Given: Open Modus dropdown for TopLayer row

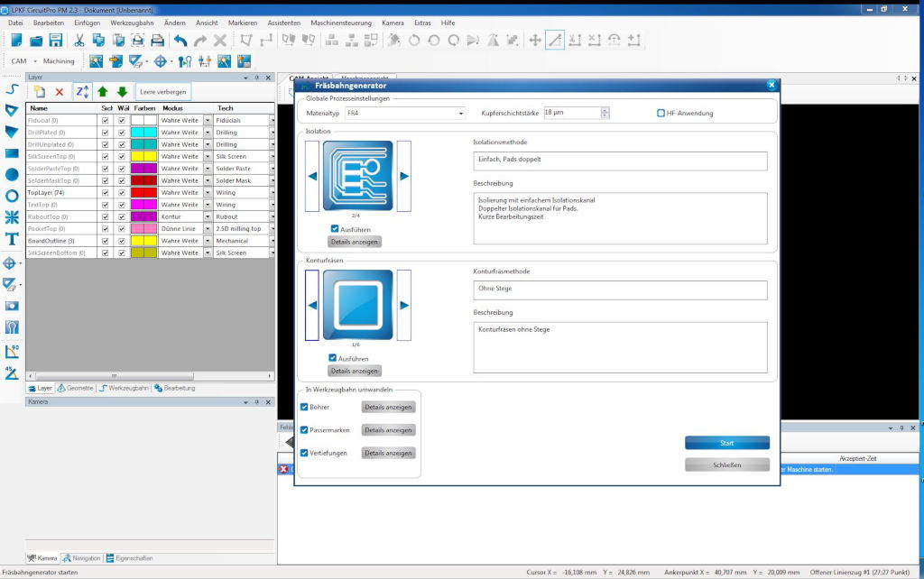Looking at the screenshot, I should pos(208,192).
